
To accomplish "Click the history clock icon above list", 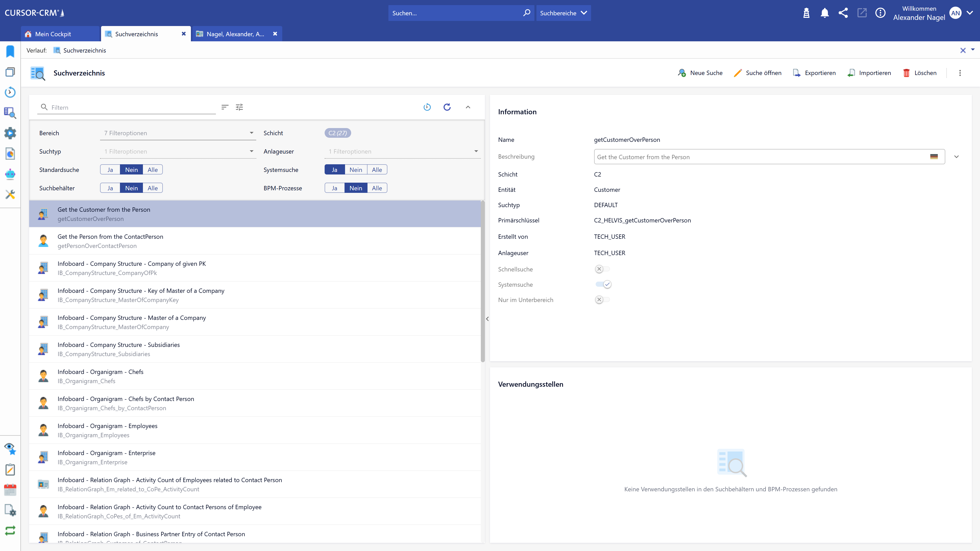I will tap(427, 107).
